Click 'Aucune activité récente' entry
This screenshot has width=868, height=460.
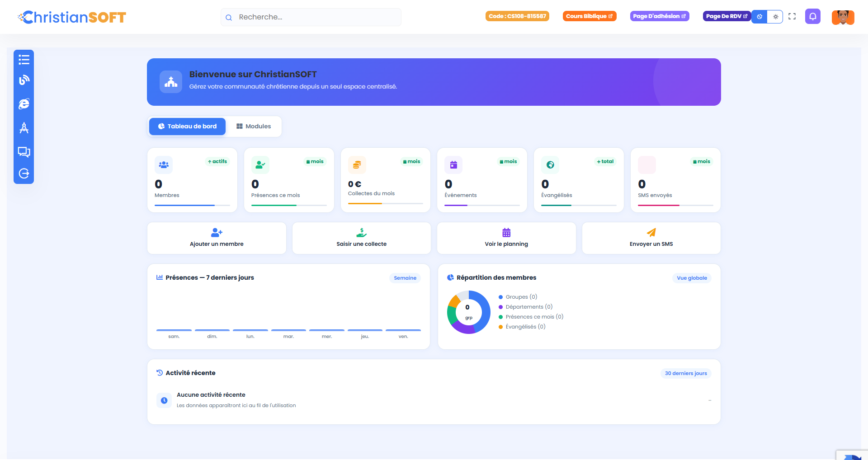[434, 400]
